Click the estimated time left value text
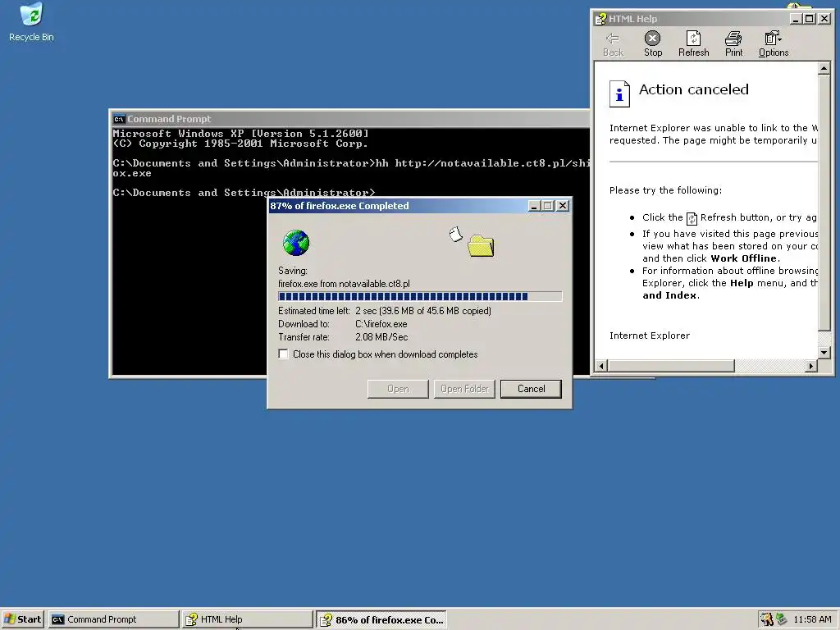Image resolution: width=840 pixels, height=630 pixels. [423, 311]
